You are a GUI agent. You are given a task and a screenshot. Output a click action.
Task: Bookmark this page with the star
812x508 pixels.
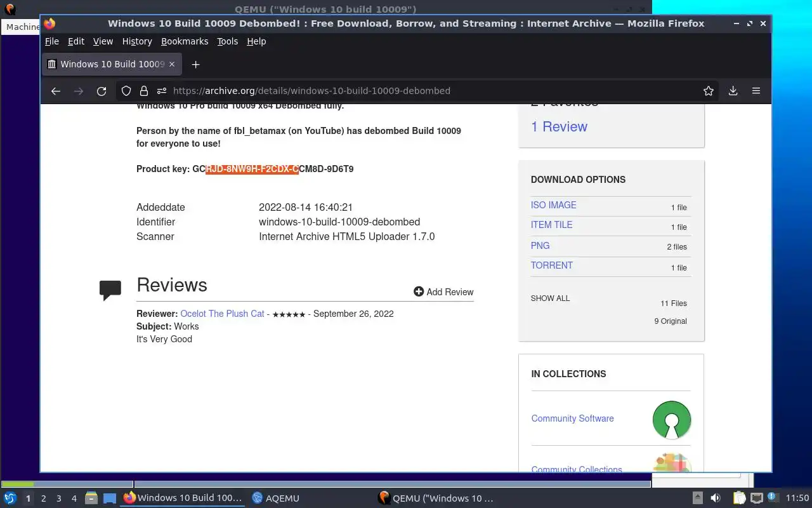pyautogui.click(x=709, y=91)
